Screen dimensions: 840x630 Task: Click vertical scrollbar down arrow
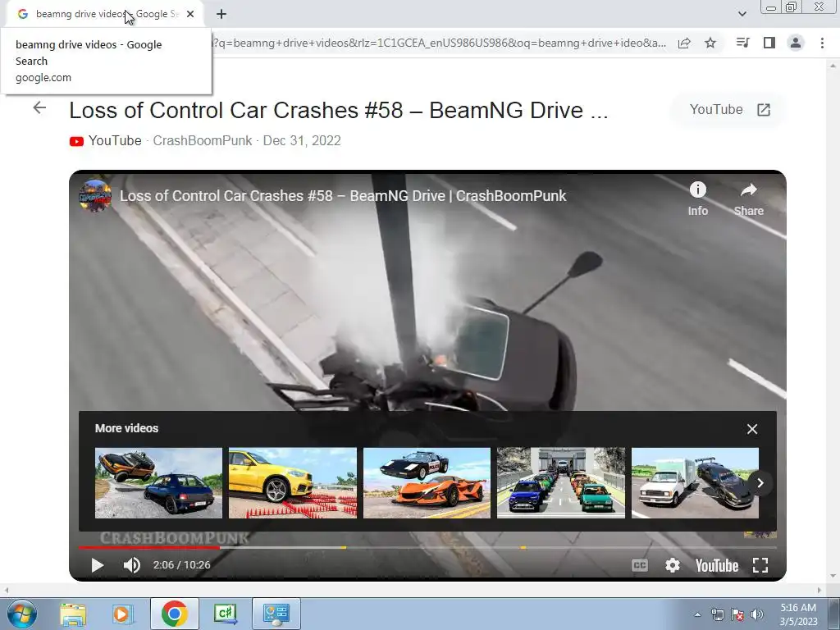[833, 577]
